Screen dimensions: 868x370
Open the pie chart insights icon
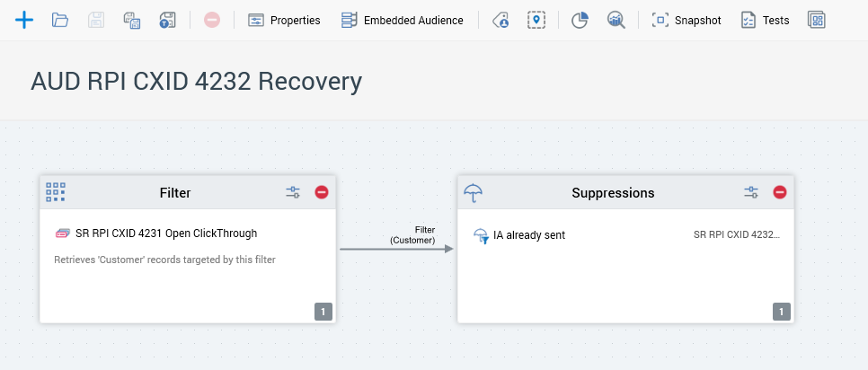pyautogui.click(x=580, y=20)
